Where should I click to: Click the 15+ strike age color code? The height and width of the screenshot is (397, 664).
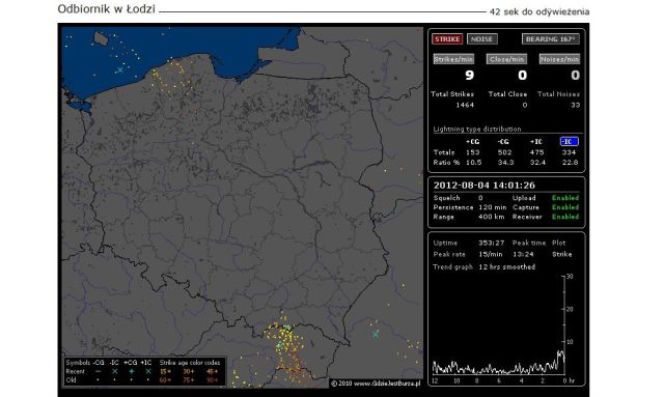(165, 372)
